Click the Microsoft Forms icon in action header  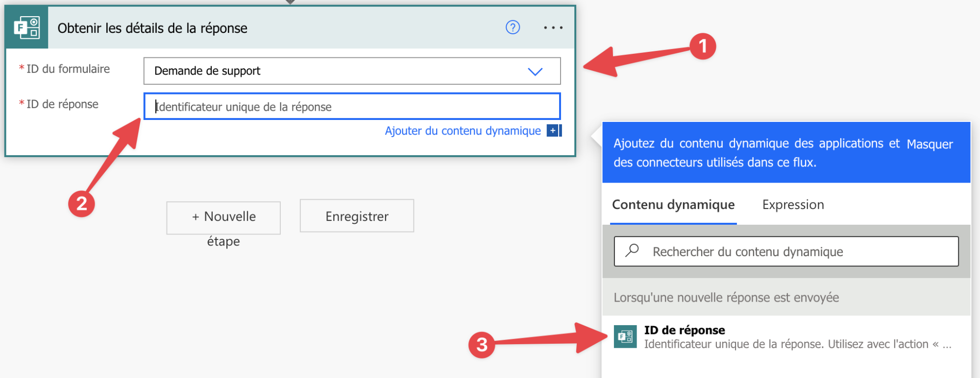pos(27,28)
